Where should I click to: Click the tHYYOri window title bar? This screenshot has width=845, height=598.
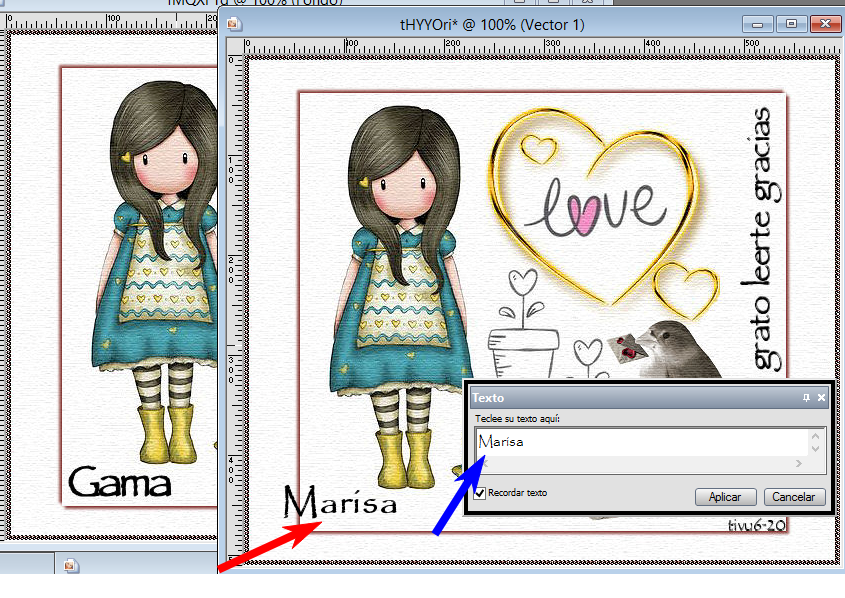491,24
